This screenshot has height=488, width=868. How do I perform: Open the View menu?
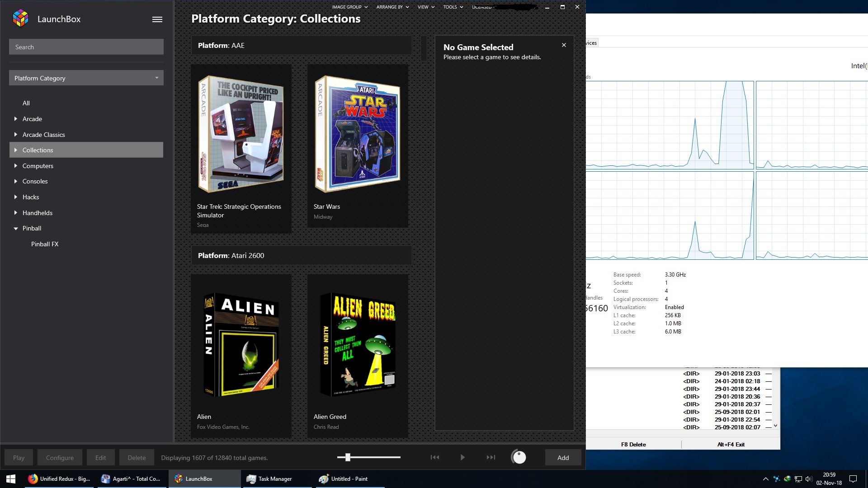pyautogui.click(x=426, y=7)
